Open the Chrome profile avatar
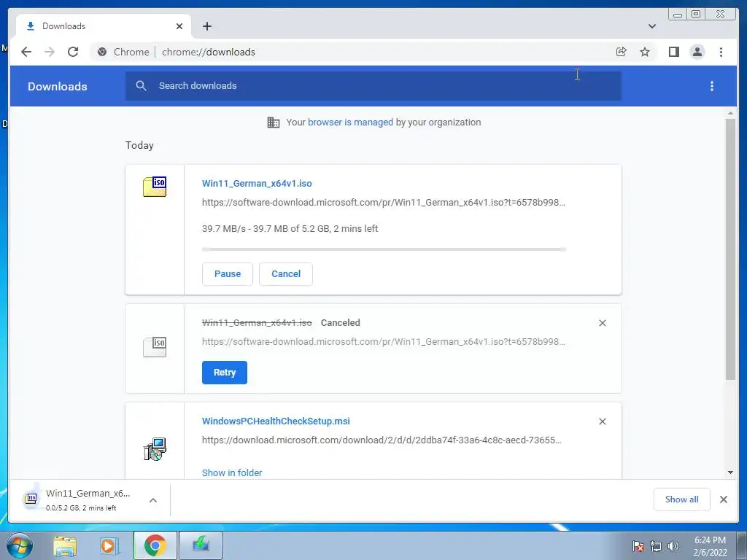This screenshot has height=560, width=747. click(x=697, y=52)
